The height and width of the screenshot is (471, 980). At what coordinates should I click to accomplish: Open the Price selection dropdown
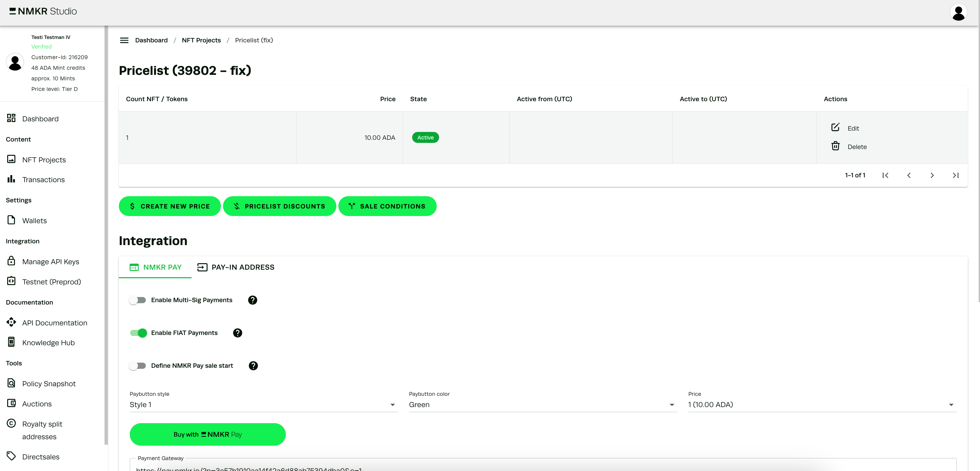(822, 405)
